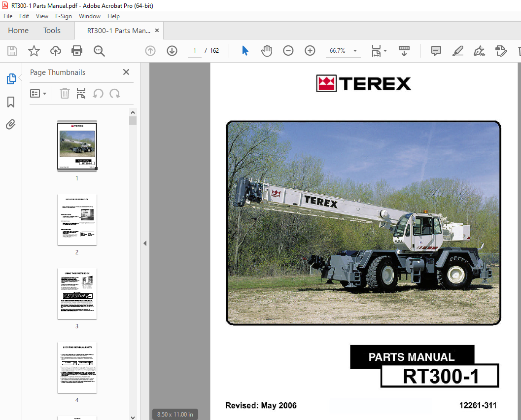Click the PARTS MANUAL heading text
Screen dimensions: 521x420
click(412, 357)
